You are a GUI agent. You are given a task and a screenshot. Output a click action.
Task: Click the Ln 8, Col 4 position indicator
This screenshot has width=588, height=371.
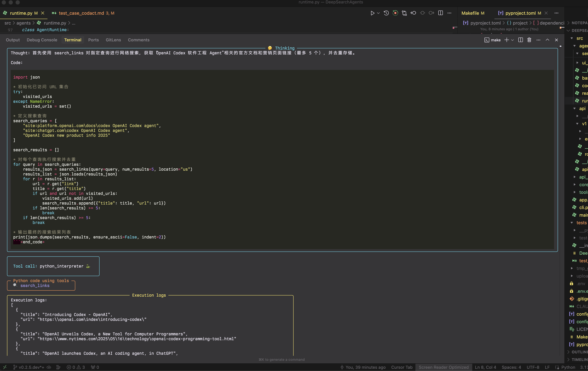click(485, 367)
